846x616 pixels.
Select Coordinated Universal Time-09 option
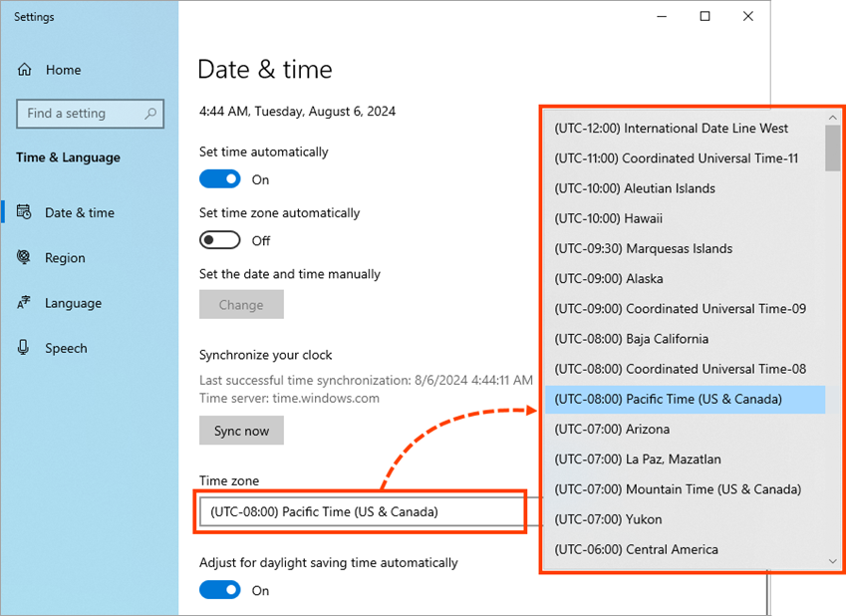[x=685, y=309]
